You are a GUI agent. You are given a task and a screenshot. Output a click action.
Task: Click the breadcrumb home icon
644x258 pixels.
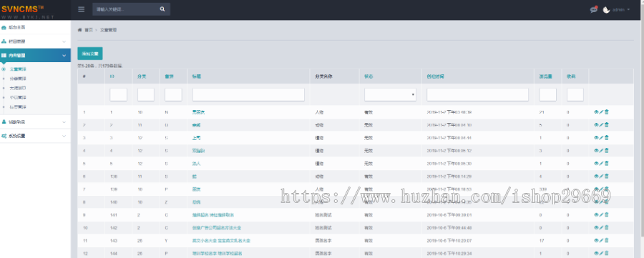pos(79,30)
